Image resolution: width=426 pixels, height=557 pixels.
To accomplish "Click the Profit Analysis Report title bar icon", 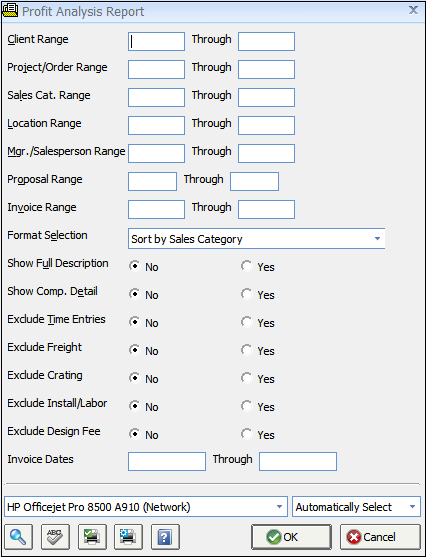I will [x=10, y=11].
